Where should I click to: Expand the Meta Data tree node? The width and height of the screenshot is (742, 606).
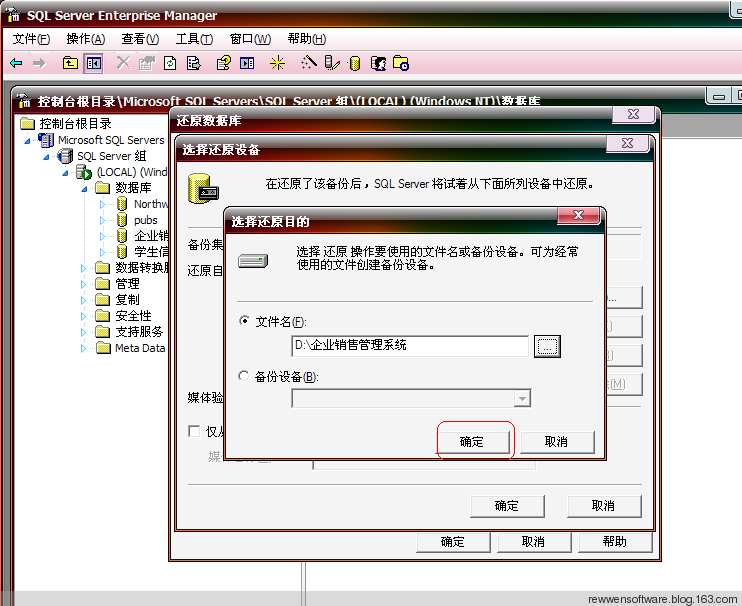click(x=83, y=349)
